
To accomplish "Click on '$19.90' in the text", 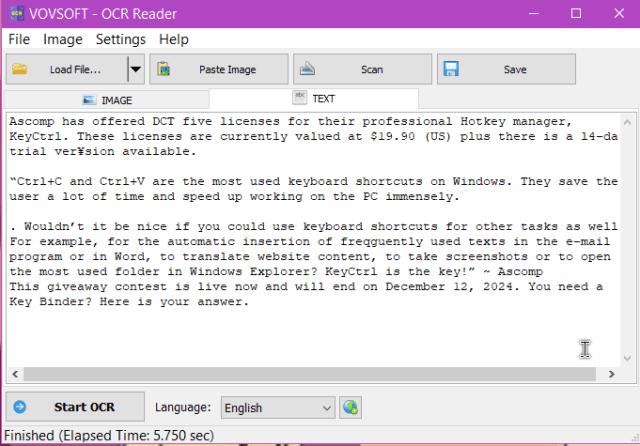I will (393, 136).
